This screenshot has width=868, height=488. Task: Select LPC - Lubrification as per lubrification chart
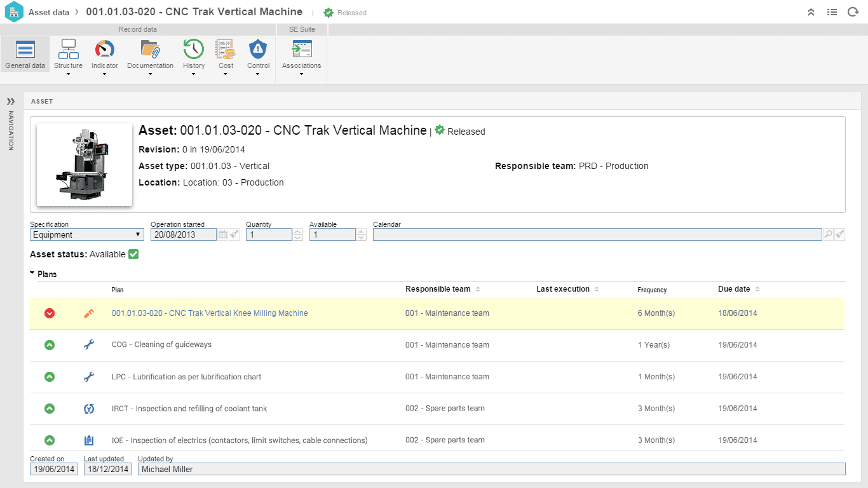186,377
